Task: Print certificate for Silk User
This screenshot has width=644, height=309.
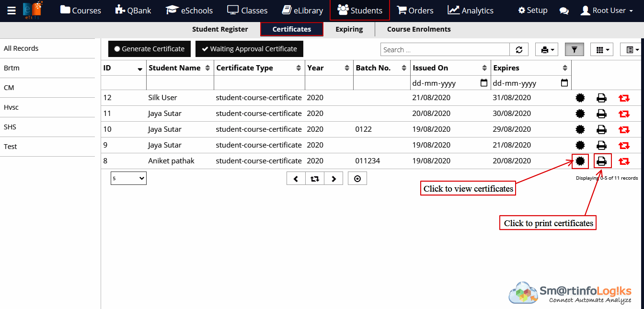Action: [x=601, y=98]
